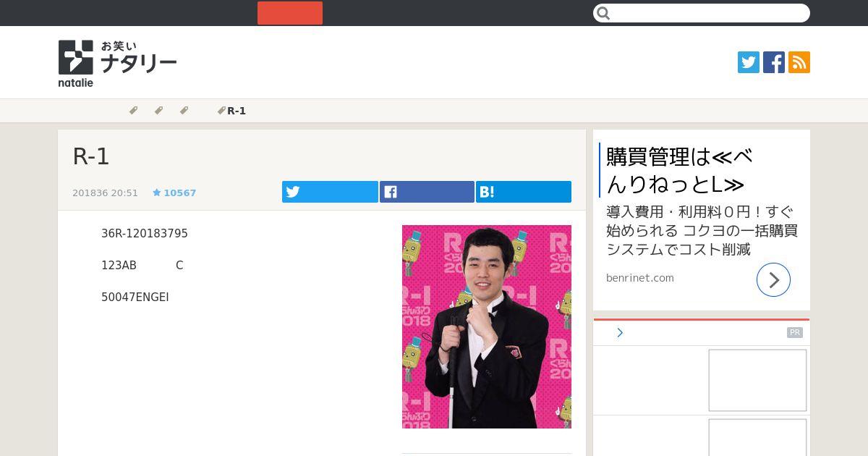Image resolution: width=868 pixels, height=456 pixels.
Task: Click the article timestamp 201836 20:51
Action: coord(105,193)
